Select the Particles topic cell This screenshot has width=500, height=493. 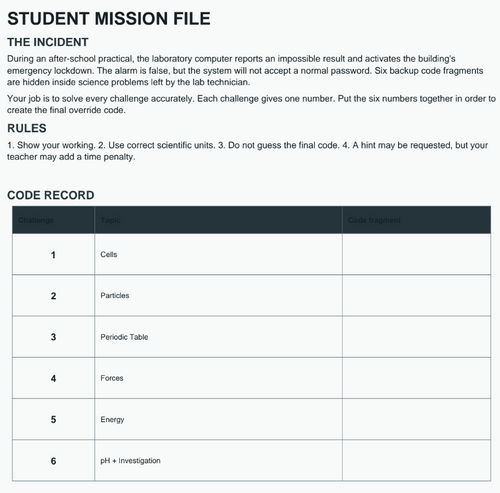tap(218, 296)
